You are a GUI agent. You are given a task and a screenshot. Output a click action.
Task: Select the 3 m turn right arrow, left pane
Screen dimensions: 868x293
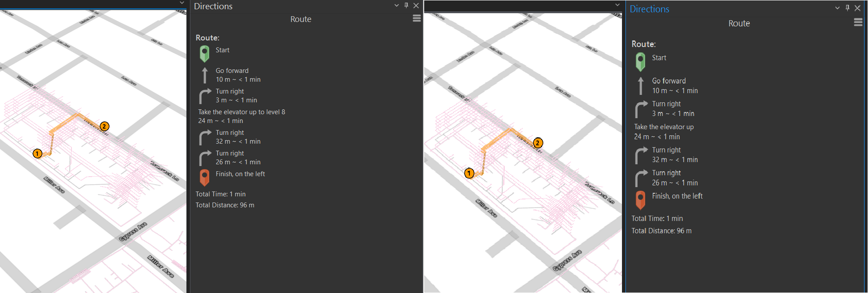[205, 96]
